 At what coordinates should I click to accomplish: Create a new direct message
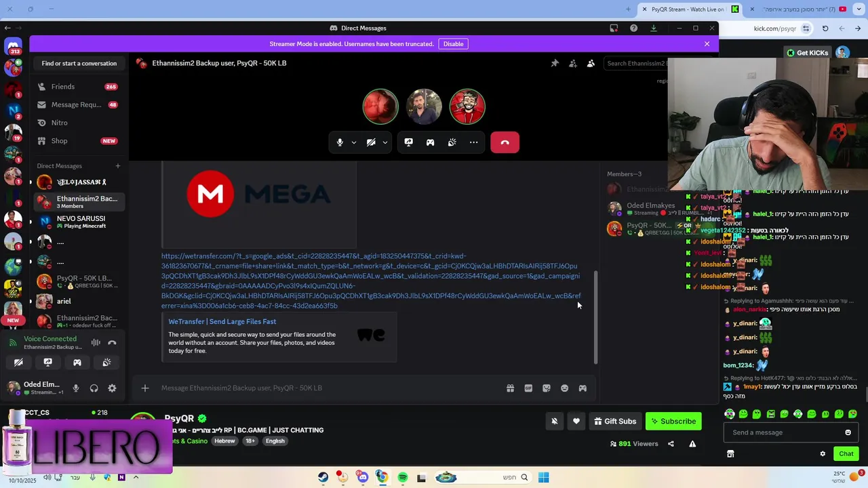(117, 166)
